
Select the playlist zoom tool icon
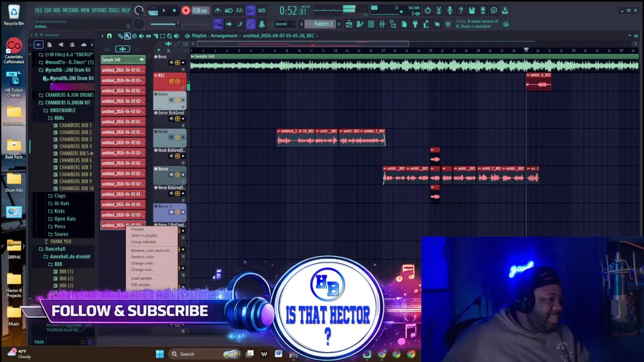(x=170, y=36)
